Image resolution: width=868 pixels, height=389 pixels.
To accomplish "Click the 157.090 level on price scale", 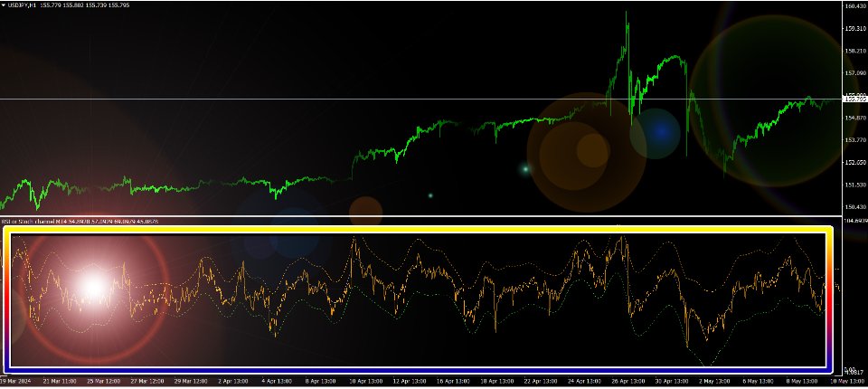I will [x=854, y=73].
